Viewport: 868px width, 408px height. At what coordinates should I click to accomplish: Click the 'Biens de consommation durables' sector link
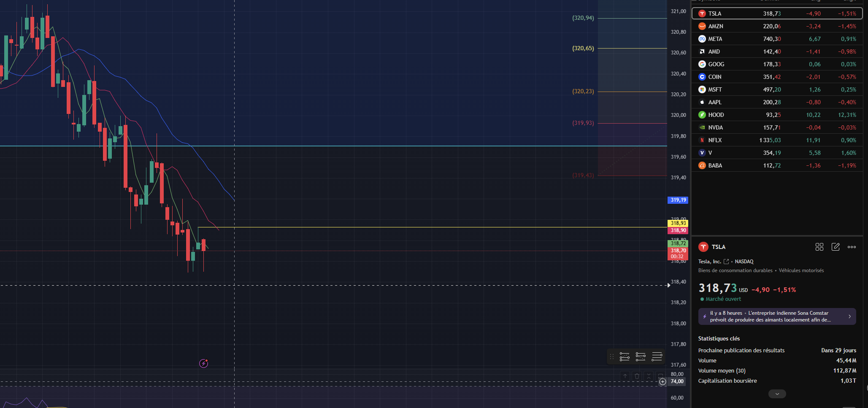[736, 270]
